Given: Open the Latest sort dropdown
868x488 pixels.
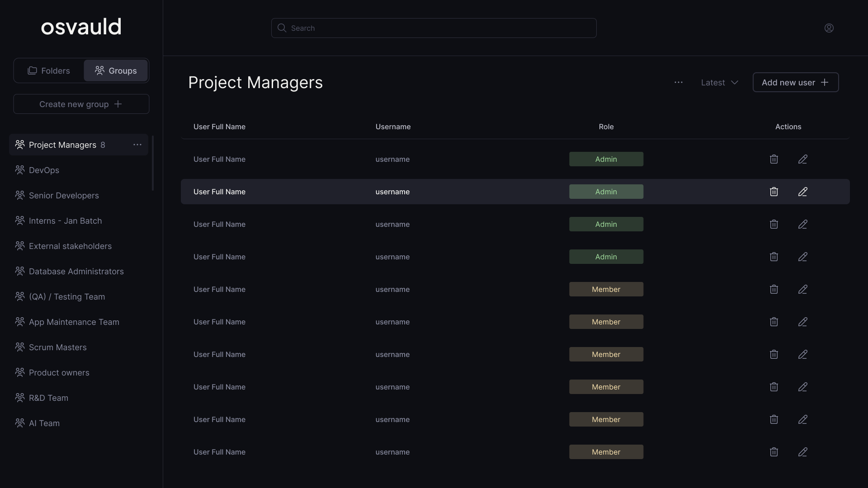Looking at the screenshot, I should [x=719, y=82].
